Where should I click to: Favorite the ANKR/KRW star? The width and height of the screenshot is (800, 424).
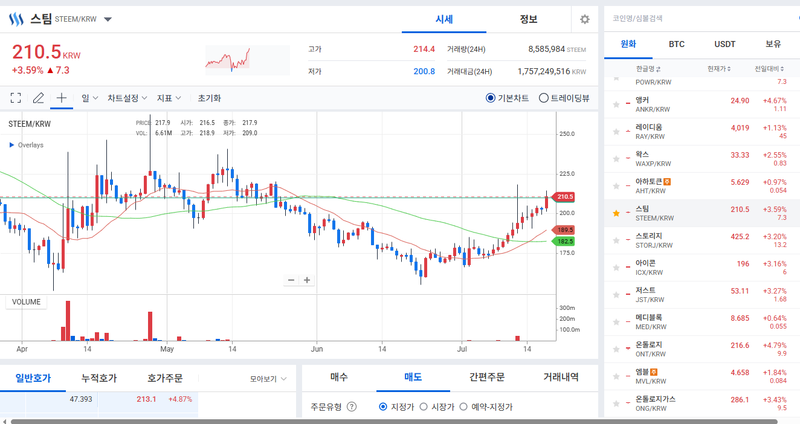616,105
